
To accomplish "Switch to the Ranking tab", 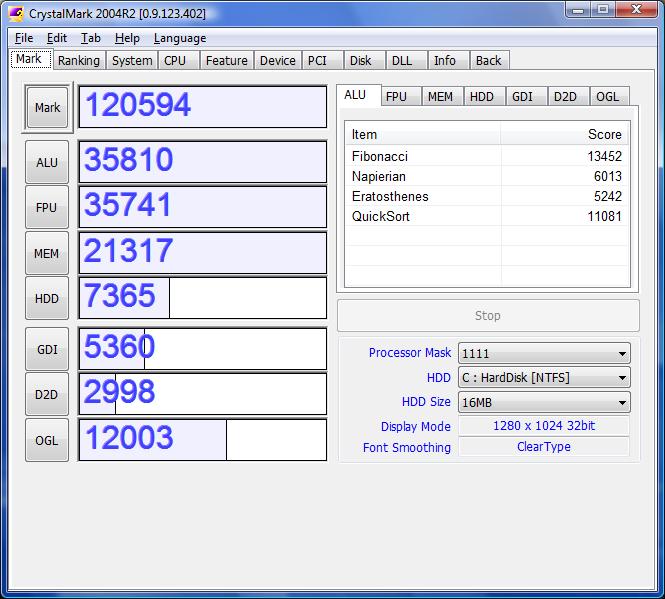I will click(x=79, y=60).
